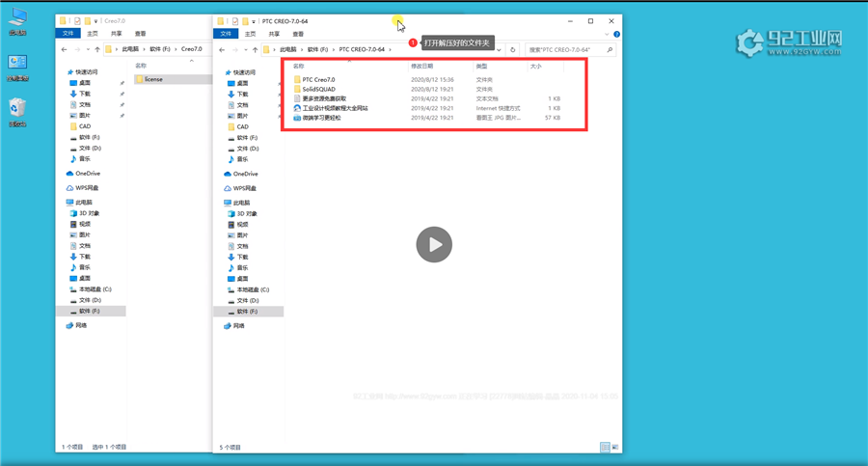Image resolution: width=868 pixels, height=466 pixels.
Task: Select OneDrive in PTC CREO-7.0-64 sidebar
Action: [x=241, y=174]
